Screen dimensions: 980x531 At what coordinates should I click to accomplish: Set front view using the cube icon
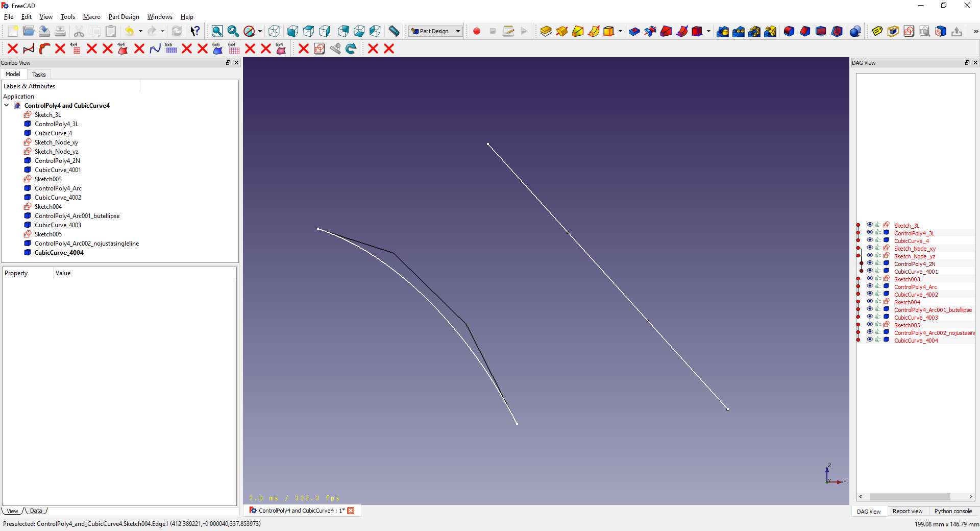[292, 31]
